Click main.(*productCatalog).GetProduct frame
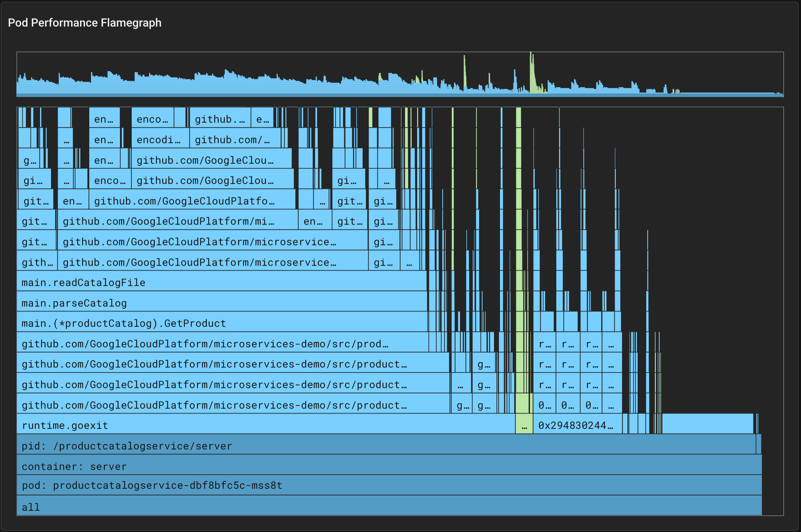 [221, 323]
